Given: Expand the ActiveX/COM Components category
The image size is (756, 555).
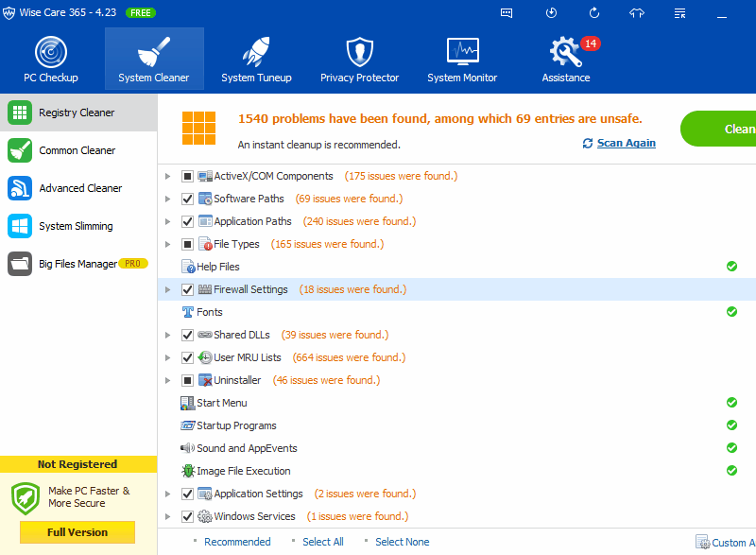Looking at the screenshot, I should click(x=168, y=177).
